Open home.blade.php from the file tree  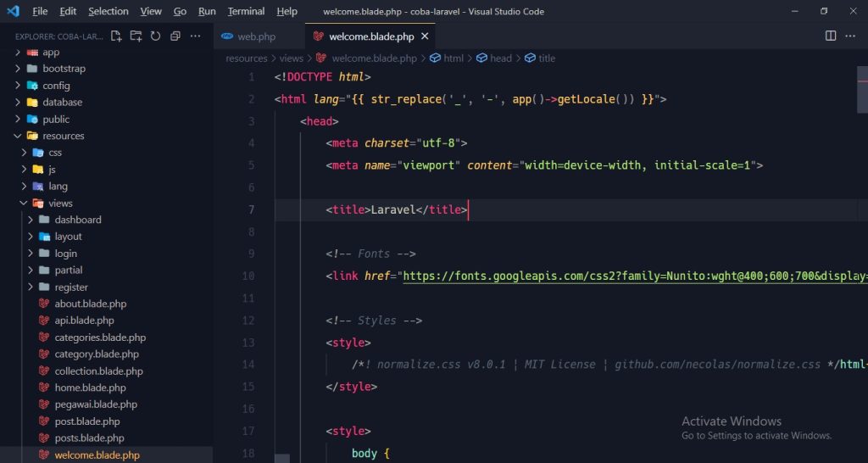coord(90,388)
